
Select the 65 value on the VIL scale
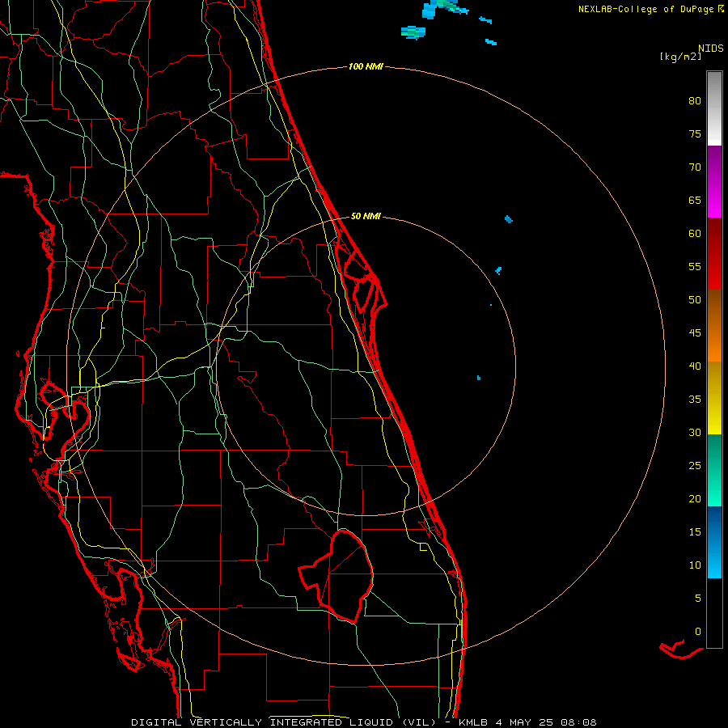[695, 200]
